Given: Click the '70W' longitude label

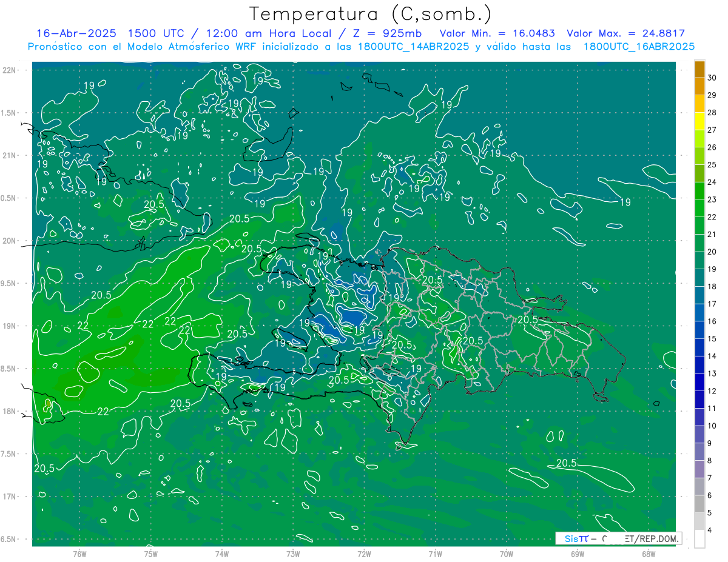Looking at the screenshot, I should [507, 554].
